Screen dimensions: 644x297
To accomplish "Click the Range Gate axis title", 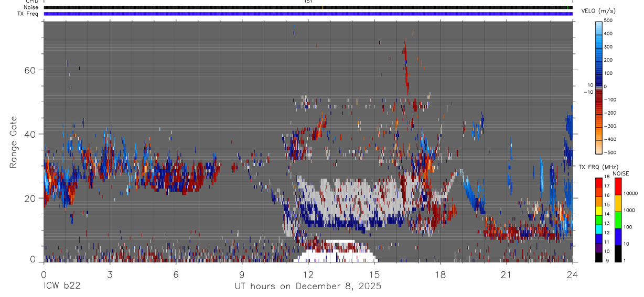I will tap(15, 142).
